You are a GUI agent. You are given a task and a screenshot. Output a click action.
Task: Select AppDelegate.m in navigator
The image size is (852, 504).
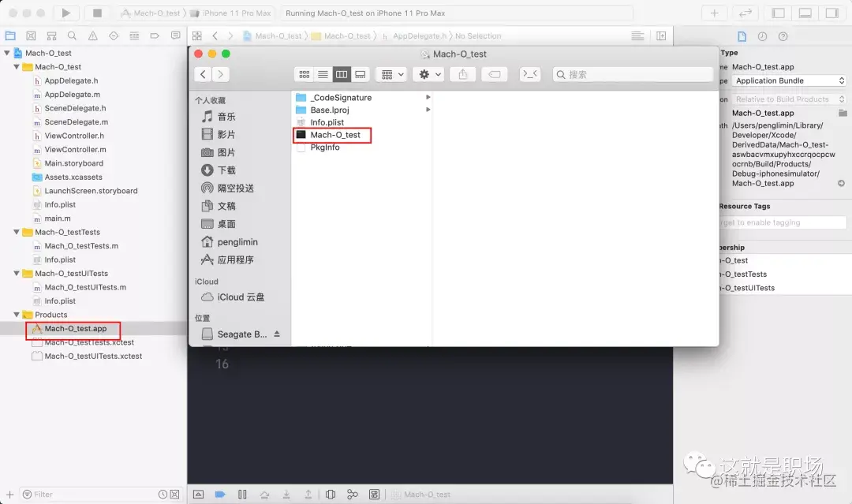coord(72,95)
